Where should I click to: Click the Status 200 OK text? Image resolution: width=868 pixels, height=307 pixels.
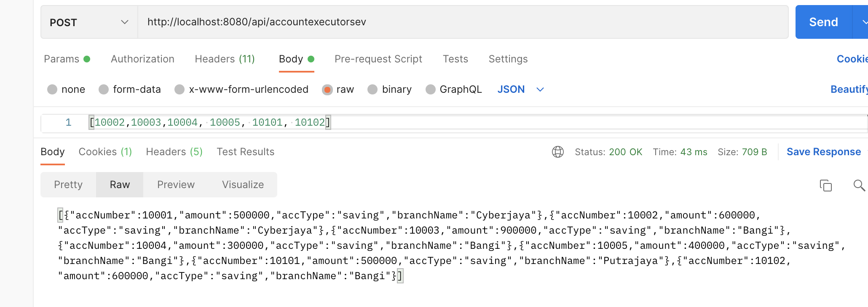[608, 152]
